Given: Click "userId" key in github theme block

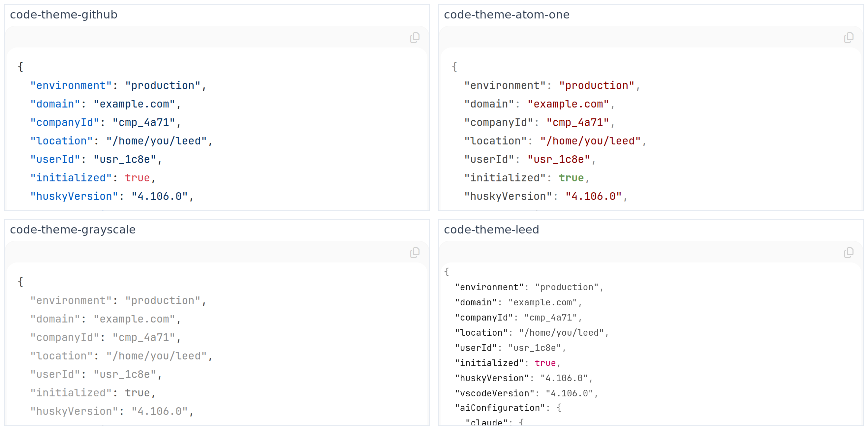Looking at the screenshot, I should point(55,159).
